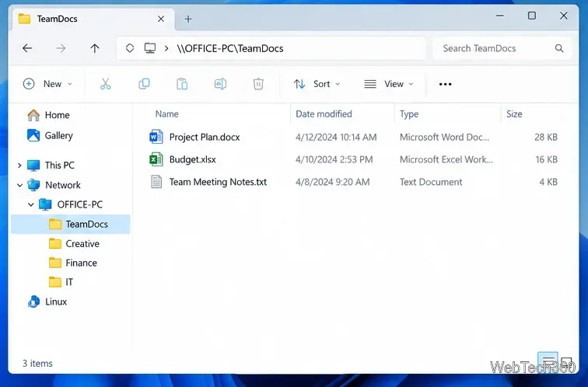The height and width of the screenshot is (387, 588).
Task: Select the TeamDocs tab
Action: click(x=93, y=19)
